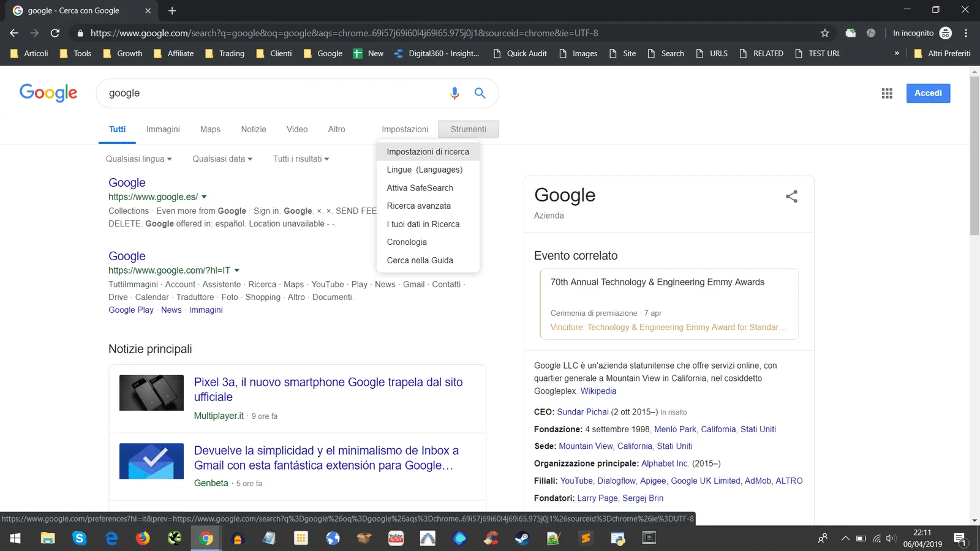
Task: Click the Google logo
Action: point(48,93)
